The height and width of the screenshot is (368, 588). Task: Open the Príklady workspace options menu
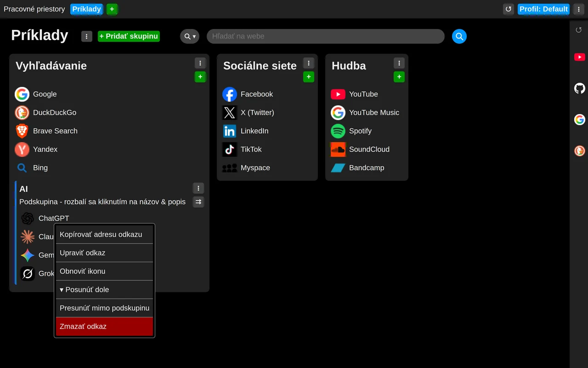(87, 36)
